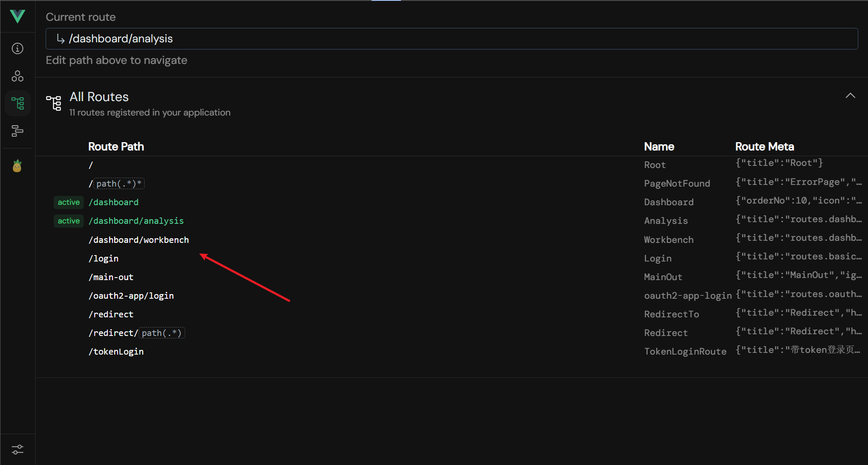Select the /main-out route path

click(111, 277)
